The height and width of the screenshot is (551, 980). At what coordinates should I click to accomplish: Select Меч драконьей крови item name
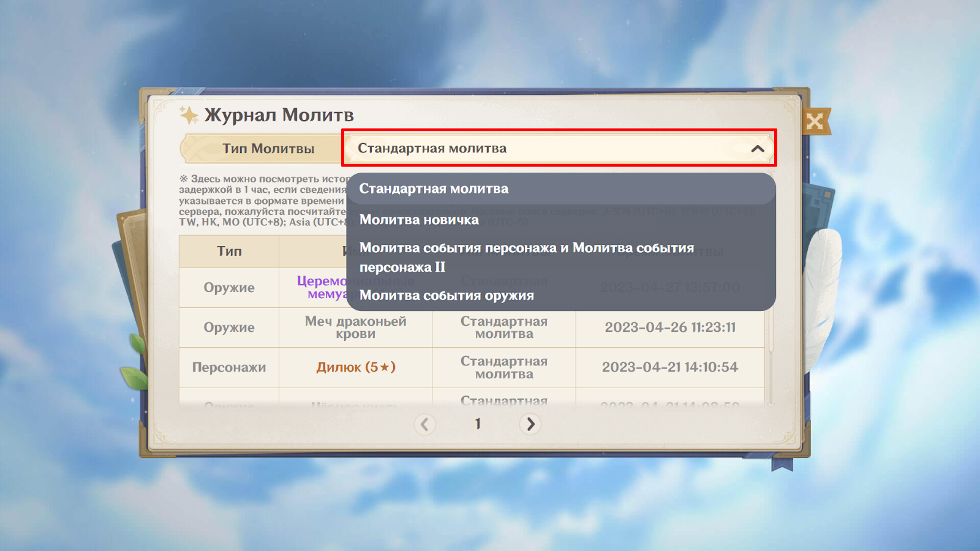[x=356, y=328]
